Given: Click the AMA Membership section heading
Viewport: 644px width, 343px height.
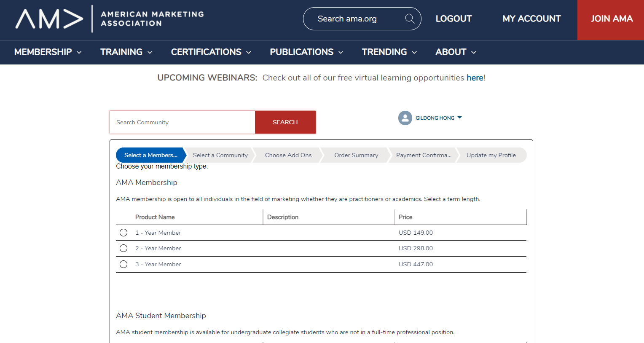Looking at the screenshot, I should coord(147,182).
